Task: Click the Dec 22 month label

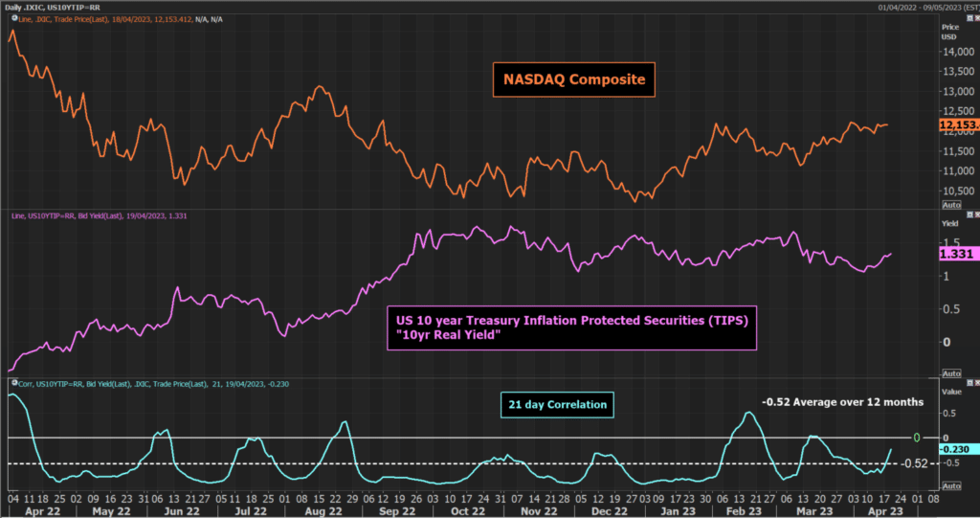Action: (610, 511)
